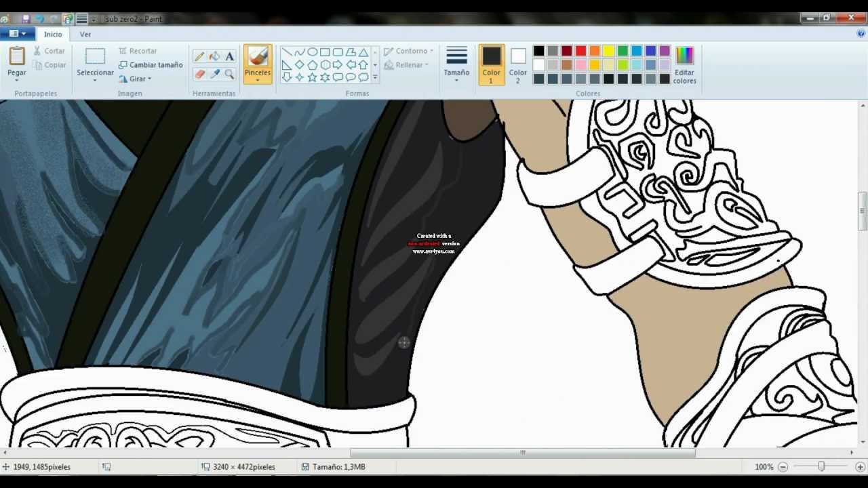Choose the straight Line shape

tap(286, 52)
